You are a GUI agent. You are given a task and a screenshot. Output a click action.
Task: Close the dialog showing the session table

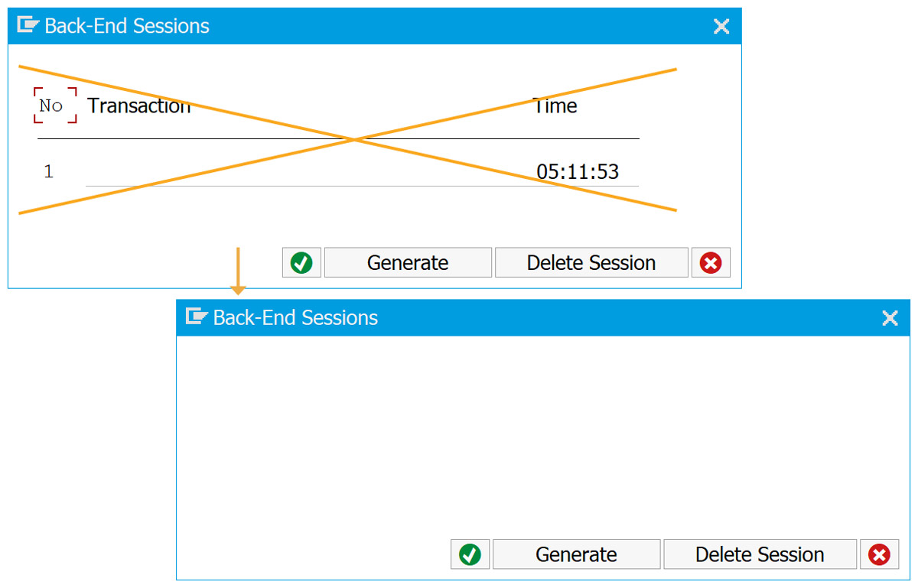(721, 27)
